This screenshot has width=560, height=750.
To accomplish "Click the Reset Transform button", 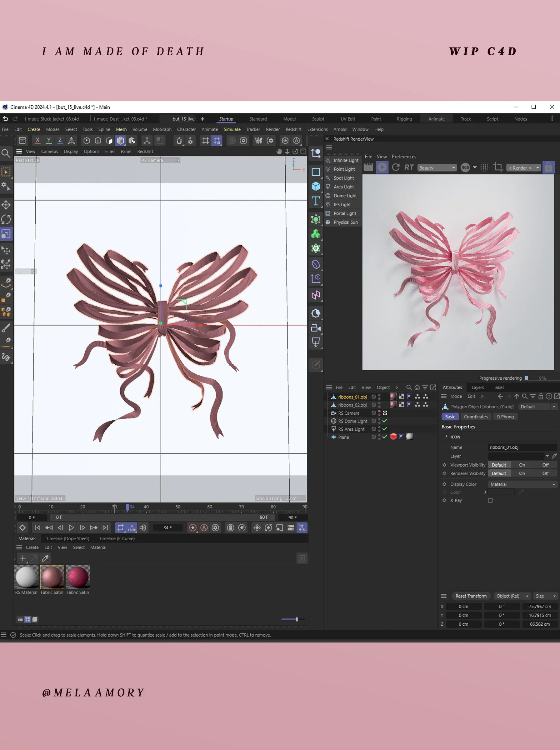I will [471, 596].
